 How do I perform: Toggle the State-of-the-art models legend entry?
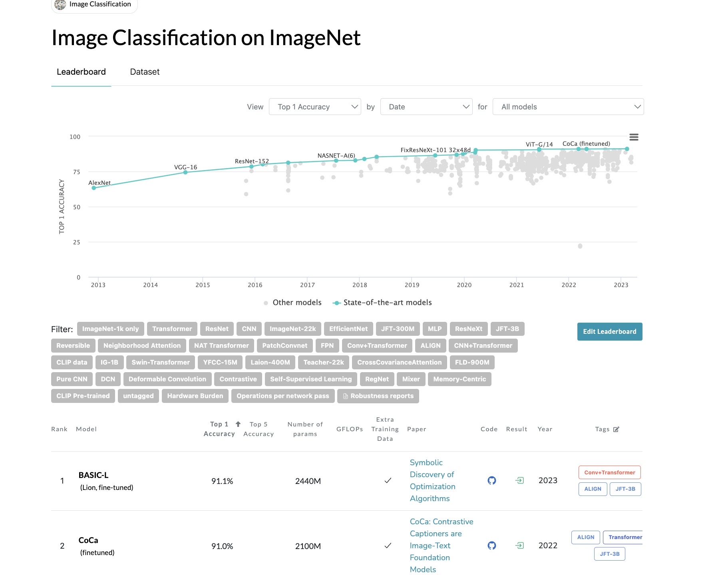coord(382,303)
